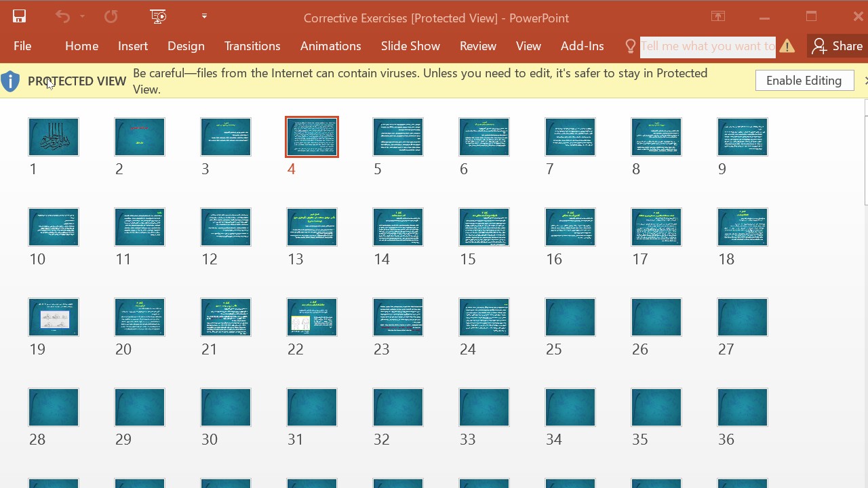Viewport: 868px width, 488px height.
Task: Select slide 17 thumbnail
Action: pos(656,227)
